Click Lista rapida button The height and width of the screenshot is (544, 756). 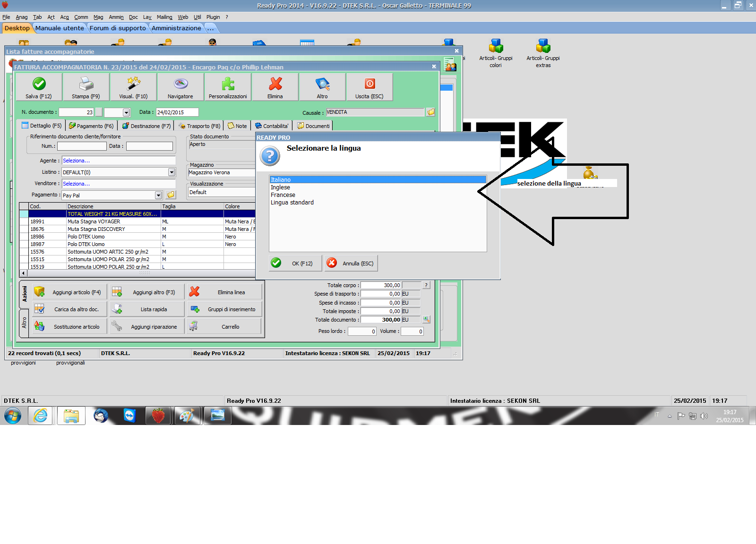(x=147, y=309)
